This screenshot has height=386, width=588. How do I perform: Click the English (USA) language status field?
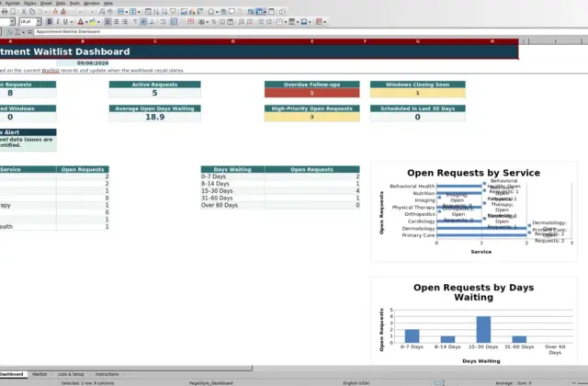pos(356,383)
